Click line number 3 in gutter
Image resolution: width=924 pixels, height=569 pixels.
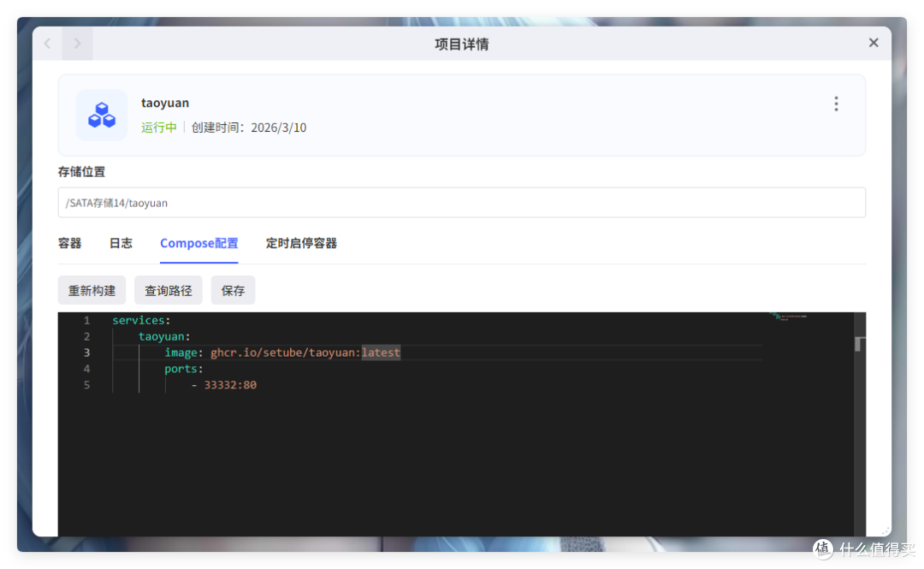click(x=86, y=353)
